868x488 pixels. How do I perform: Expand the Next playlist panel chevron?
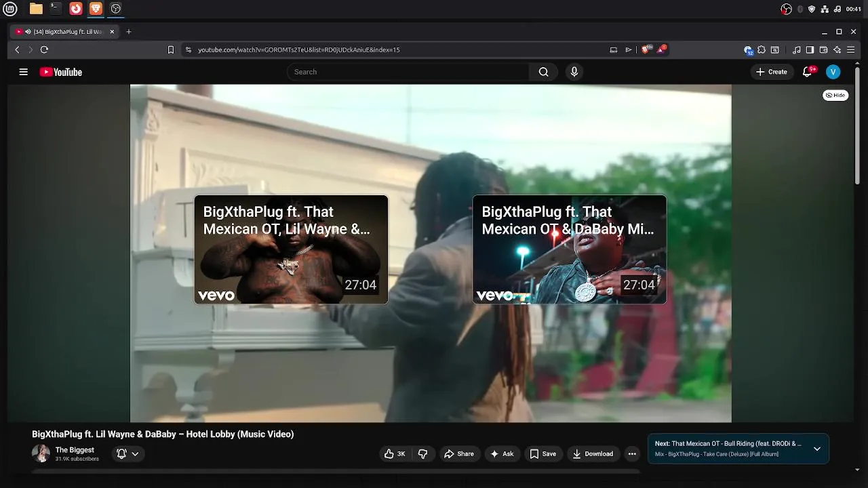click(817, 449)
